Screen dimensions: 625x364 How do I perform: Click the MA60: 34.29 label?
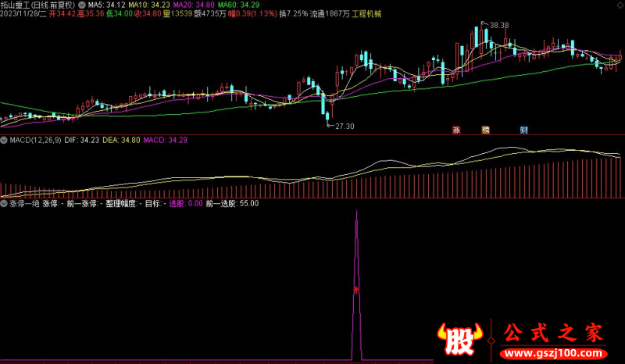pyautogui.click(x=238, y=5)
